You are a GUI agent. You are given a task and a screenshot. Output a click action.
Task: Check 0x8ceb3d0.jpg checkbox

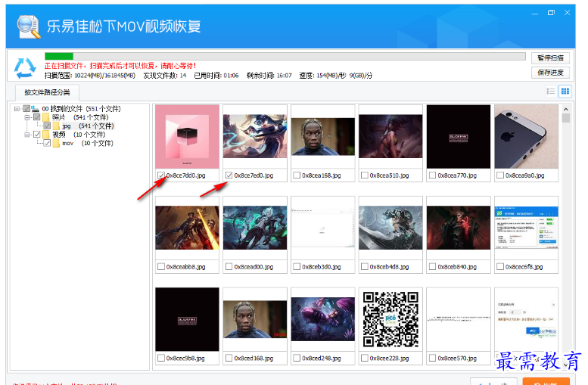click(x=297, y=266)
